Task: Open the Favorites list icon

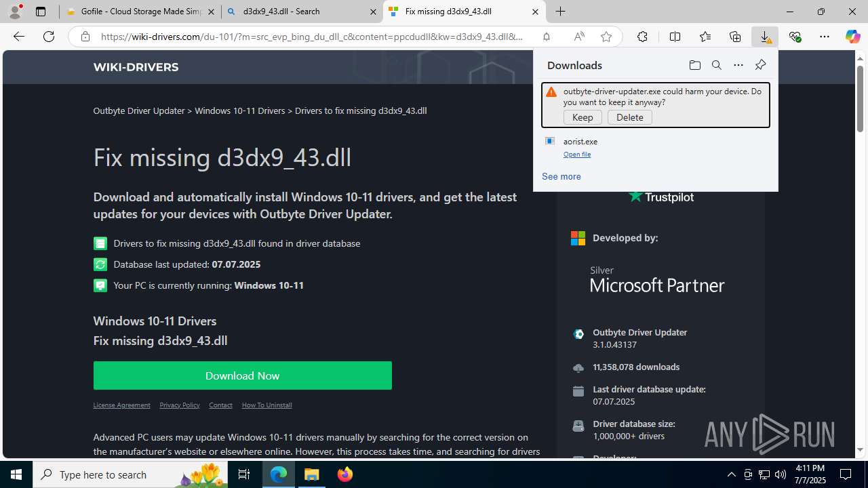Action: point(705,37)
